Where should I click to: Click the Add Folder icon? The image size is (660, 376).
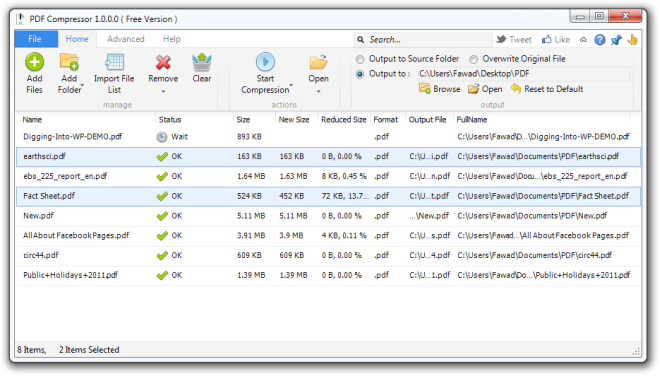point(69,61)
